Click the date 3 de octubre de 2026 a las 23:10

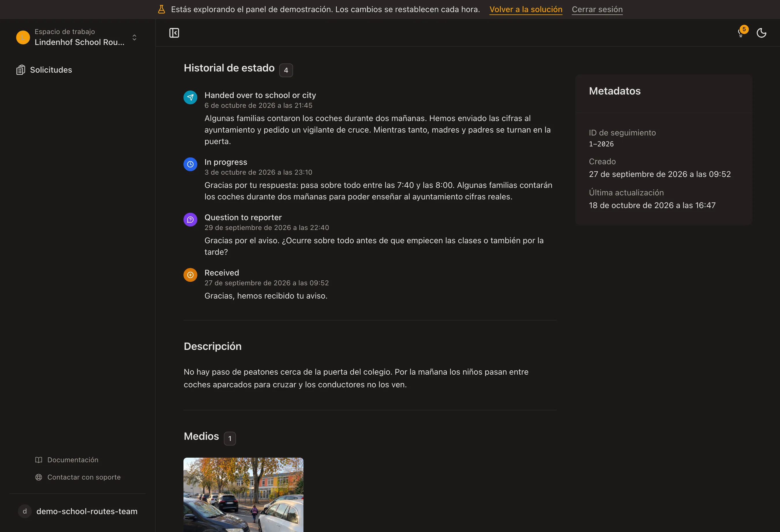click(x=258, y=172)
